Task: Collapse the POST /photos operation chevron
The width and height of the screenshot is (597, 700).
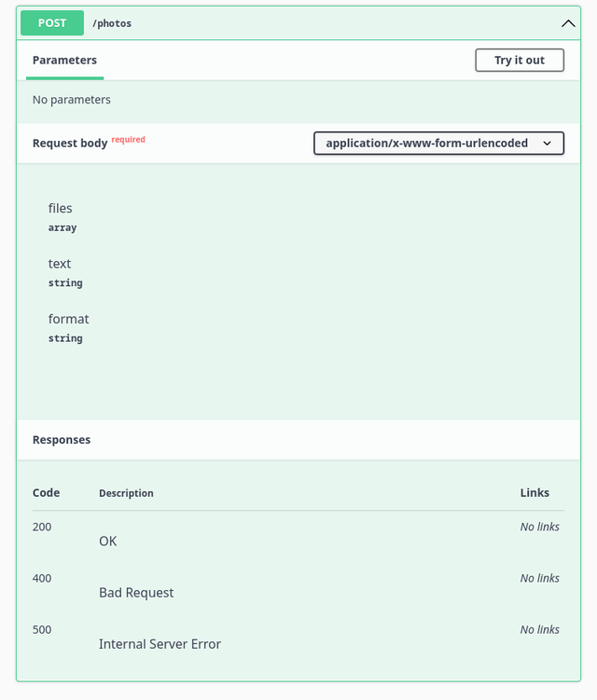Action: click(568, 23)
